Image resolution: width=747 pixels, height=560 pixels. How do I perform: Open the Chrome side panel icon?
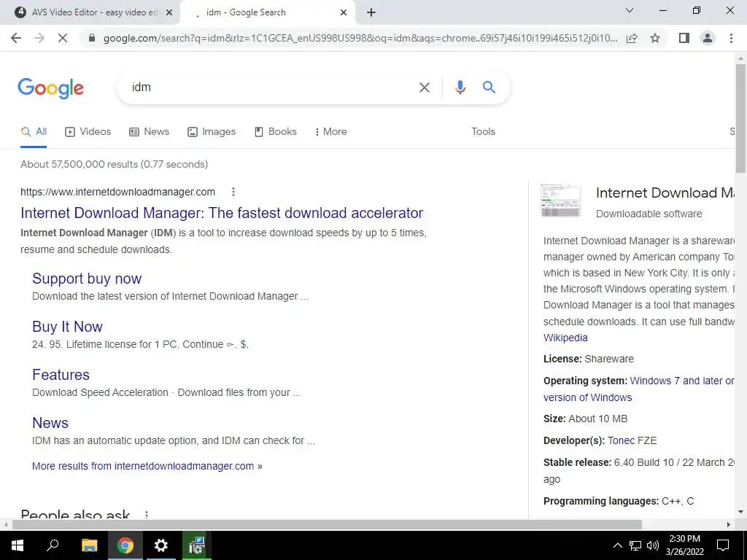684,38
